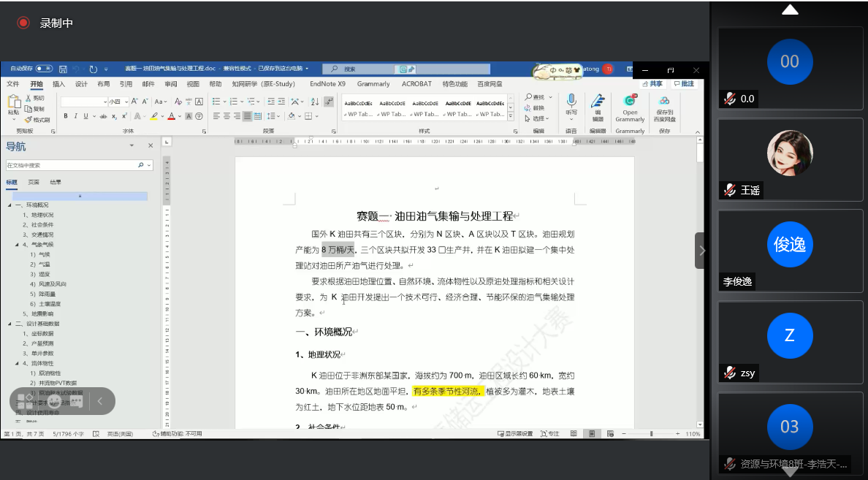Viewport: 868px width, 480px height.
Task: Toggle the AutoSave (自动保存) switch
Action: pos(45,69)
